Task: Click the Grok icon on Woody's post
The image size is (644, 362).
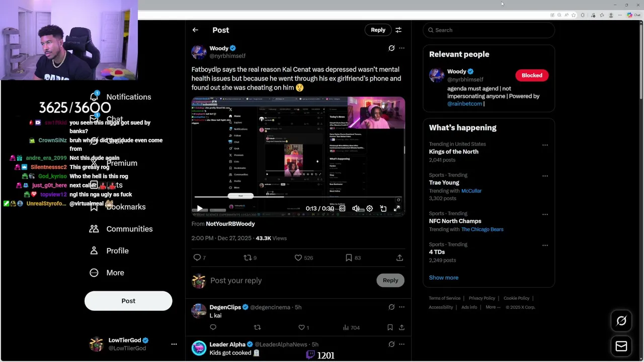Action: click(x=391, y=48)
